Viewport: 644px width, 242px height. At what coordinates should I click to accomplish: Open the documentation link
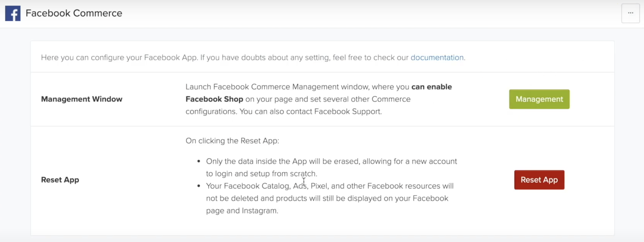pyautogui.click(x=437, y=58)
